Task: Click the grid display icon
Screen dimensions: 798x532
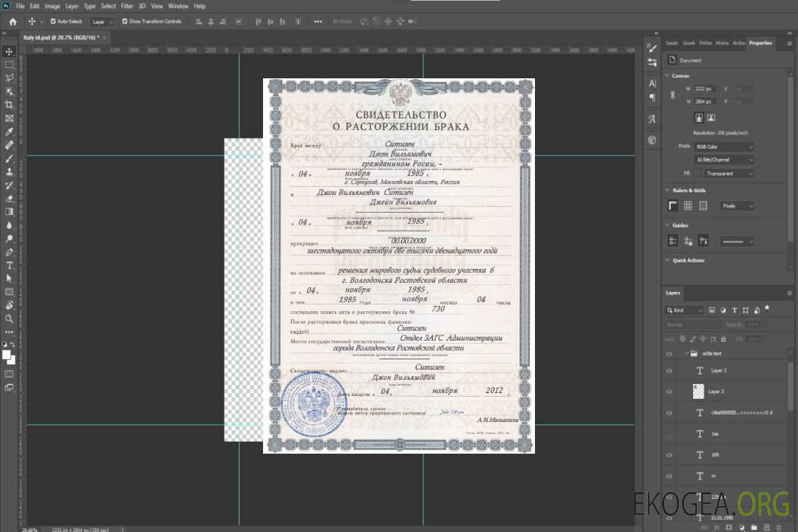Action: click(x=688, y=205)
